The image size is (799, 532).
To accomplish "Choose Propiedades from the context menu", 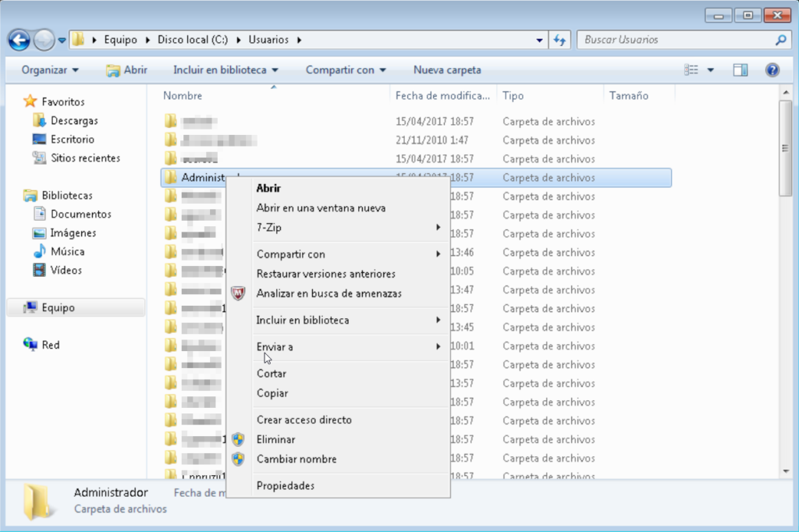I will pos(286,486).
